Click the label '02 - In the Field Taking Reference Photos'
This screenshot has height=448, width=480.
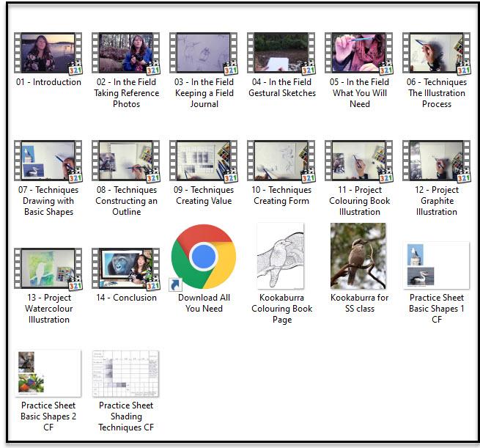coord(127,93)
